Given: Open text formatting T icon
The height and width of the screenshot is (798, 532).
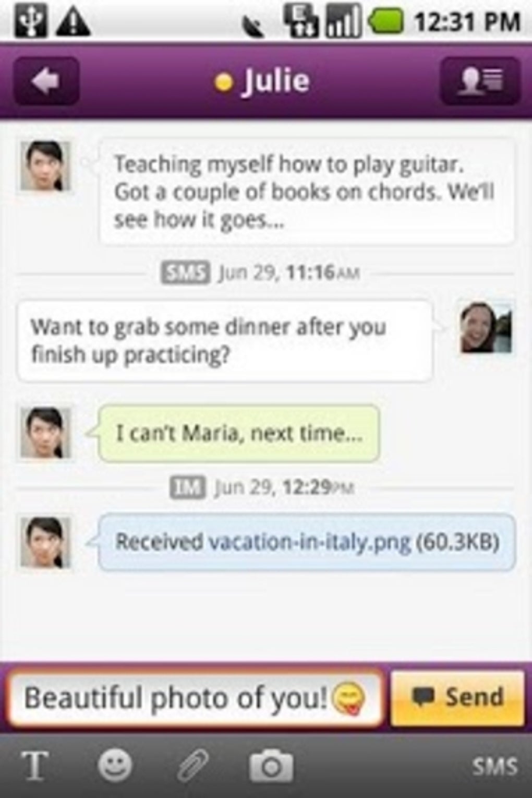Looking at the screenshot, I should point(35,766).
